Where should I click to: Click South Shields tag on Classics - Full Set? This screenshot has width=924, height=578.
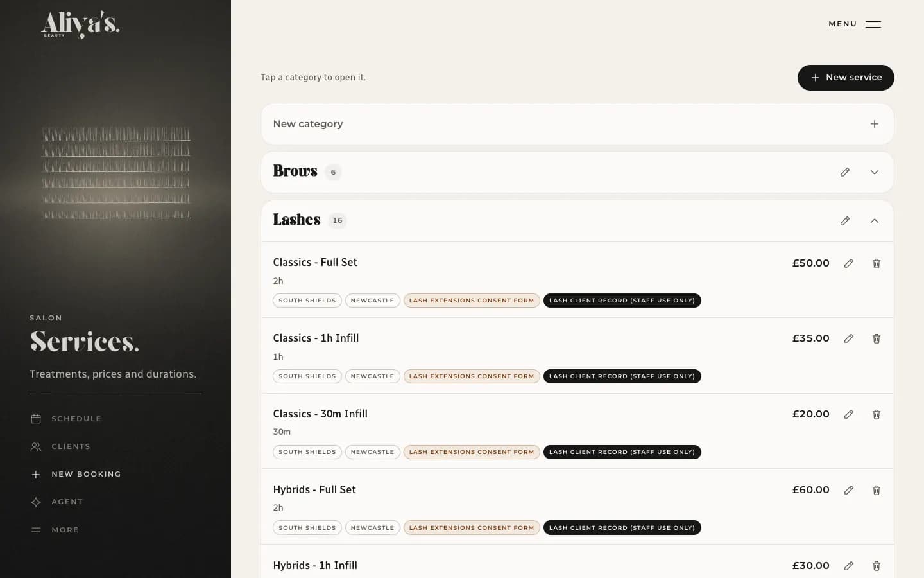tap(307, 301)
